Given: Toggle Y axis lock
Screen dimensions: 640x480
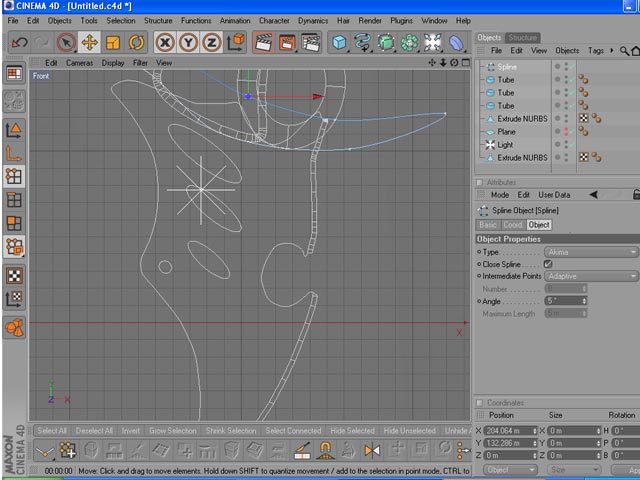Looking at the screenshot, I should pos(188,42).
